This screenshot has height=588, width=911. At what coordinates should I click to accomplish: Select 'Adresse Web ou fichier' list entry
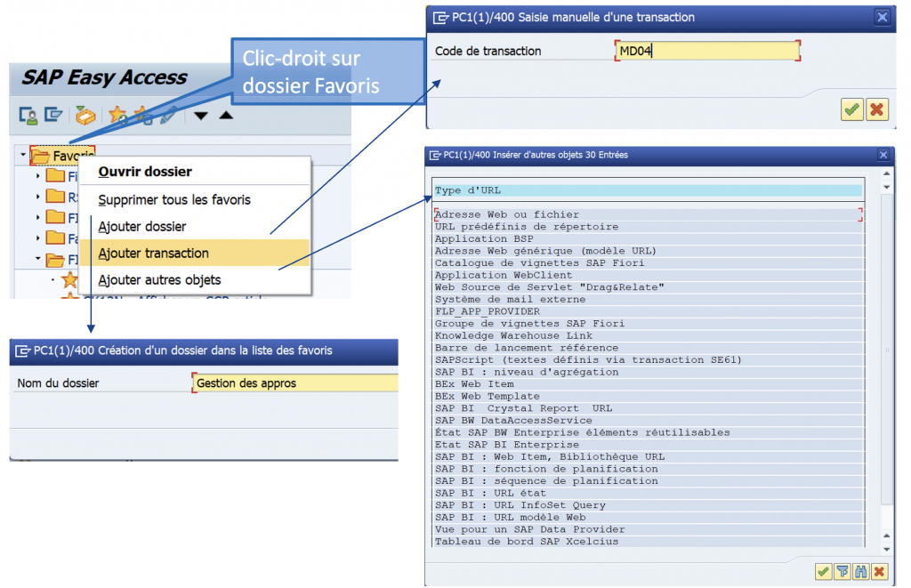(507, 214)
